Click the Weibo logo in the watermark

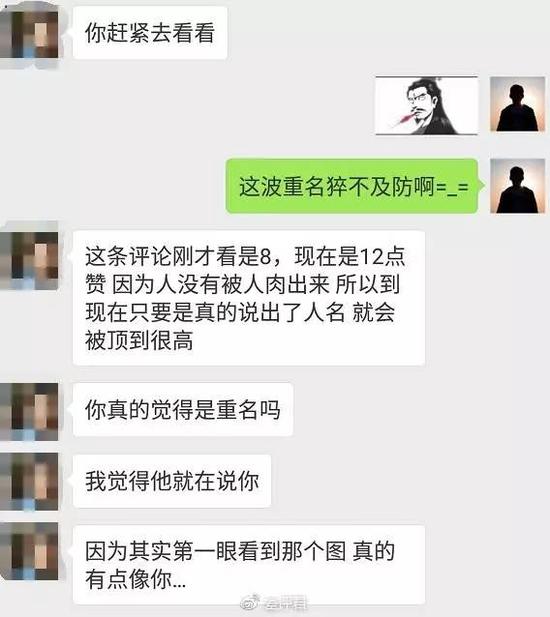(250, 602)
